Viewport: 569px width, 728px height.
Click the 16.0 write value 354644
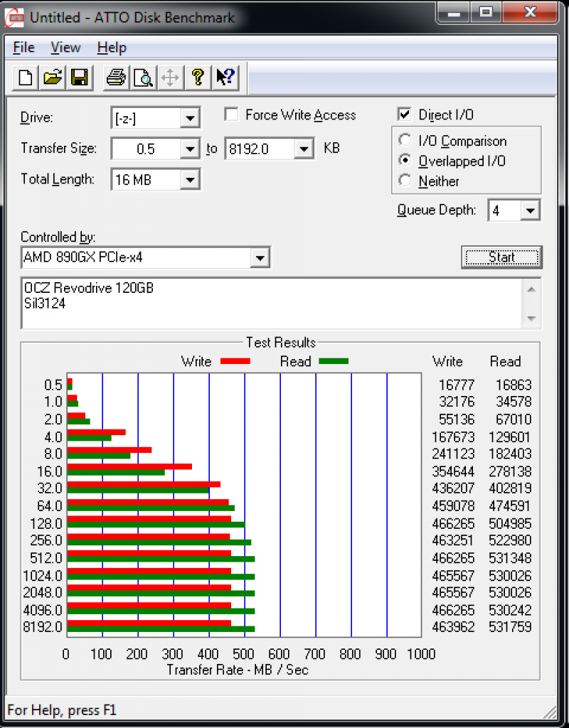(453, 472)
